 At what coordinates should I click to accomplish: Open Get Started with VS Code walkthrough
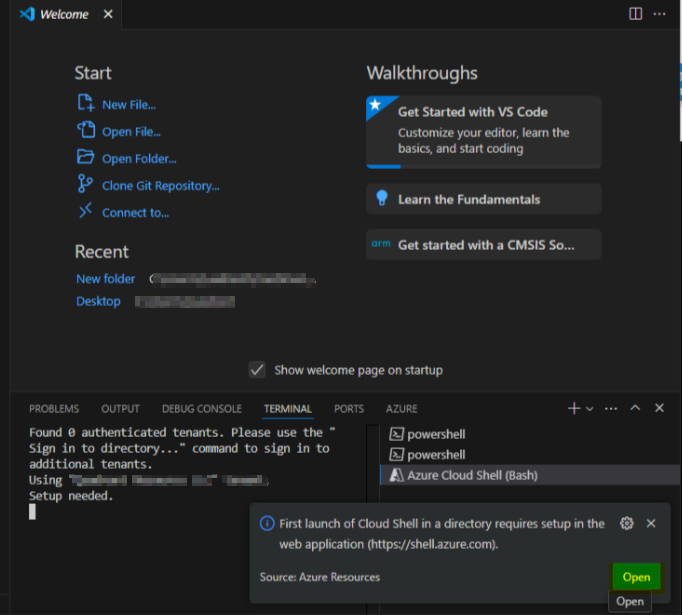[x=484, y=132]
